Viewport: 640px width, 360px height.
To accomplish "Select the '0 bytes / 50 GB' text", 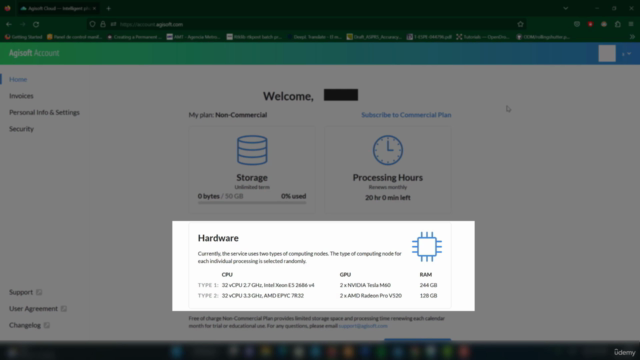I will [220, 196].
